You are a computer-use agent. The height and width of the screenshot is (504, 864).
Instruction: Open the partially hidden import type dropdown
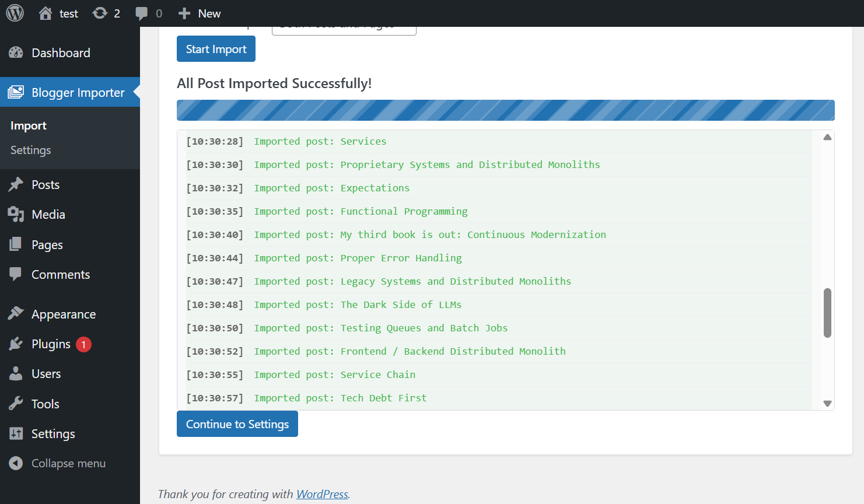pos(344,30)
